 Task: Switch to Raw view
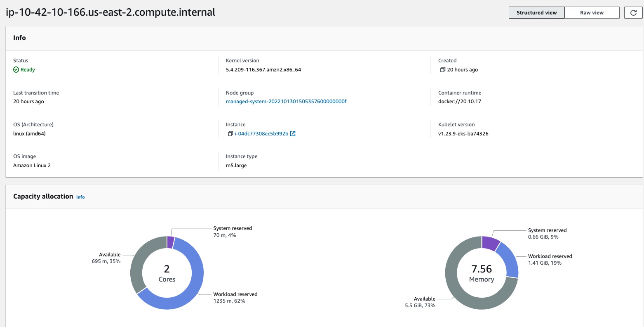(592, 13)
